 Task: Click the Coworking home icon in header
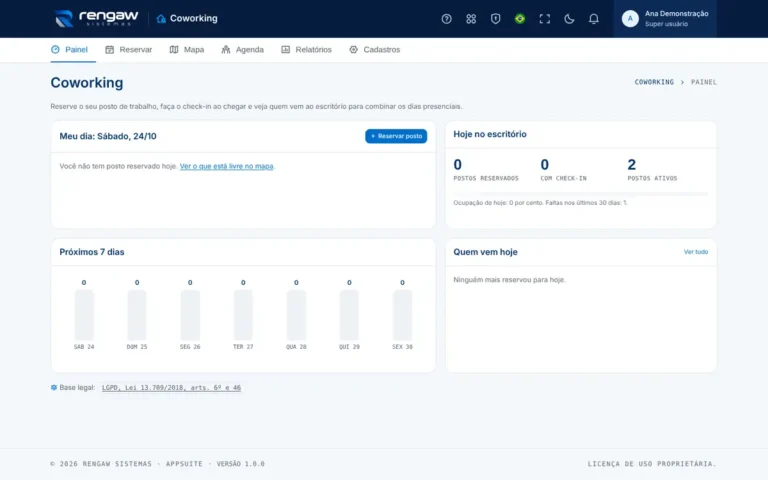coord(161,19)
